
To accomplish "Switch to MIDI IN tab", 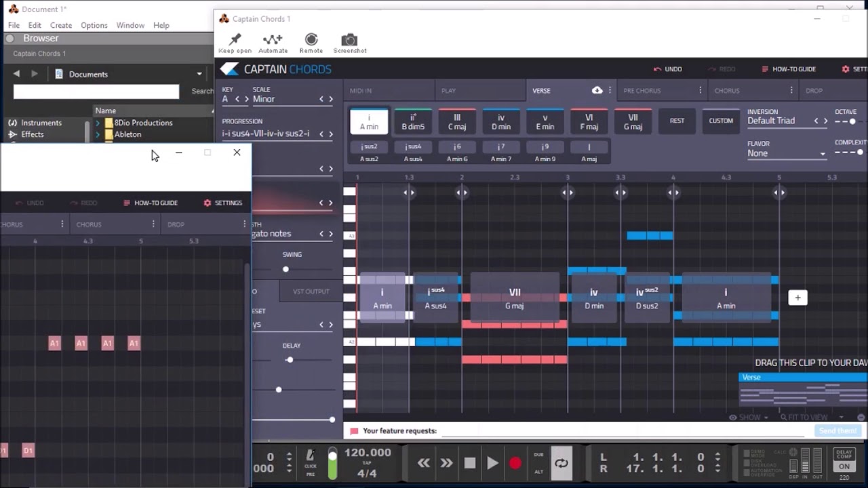I will click(x=389, y=90).
